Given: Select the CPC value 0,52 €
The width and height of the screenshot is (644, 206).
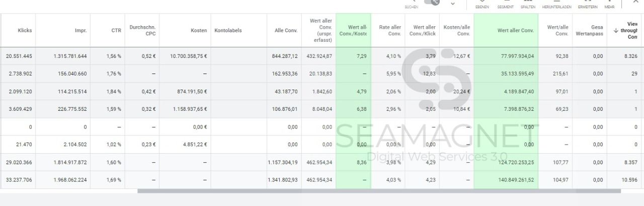Looking at the screenshot, I should pyautogui.click(x=148, y=56).
